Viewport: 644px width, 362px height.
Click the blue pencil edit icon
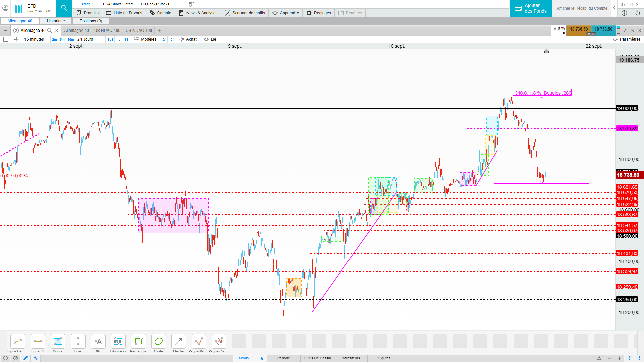tap(25, 358)
